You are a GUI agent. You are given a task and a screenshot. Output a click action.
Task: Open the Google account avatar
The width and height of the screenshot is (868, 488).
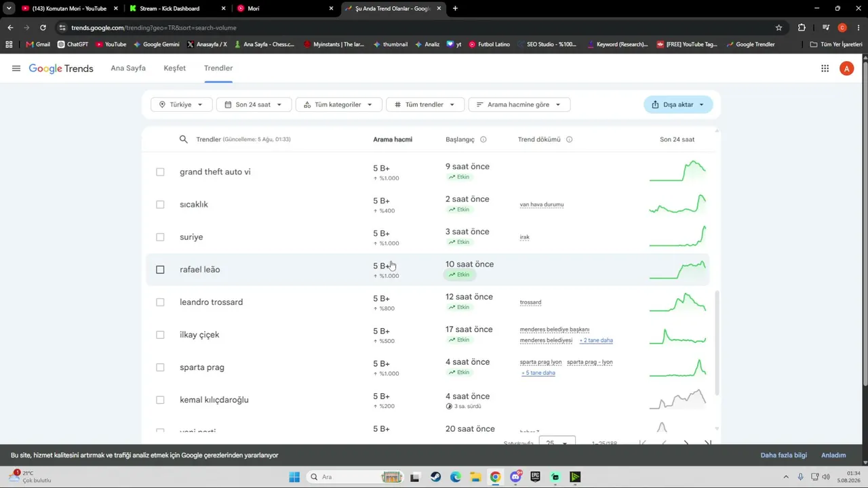point(846,68)
